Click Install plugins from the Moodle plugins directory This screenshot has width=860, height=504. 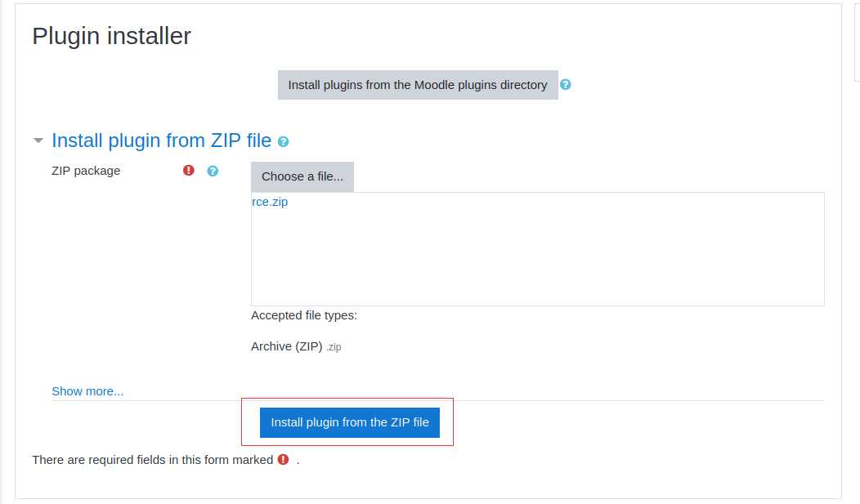(418, 85)
